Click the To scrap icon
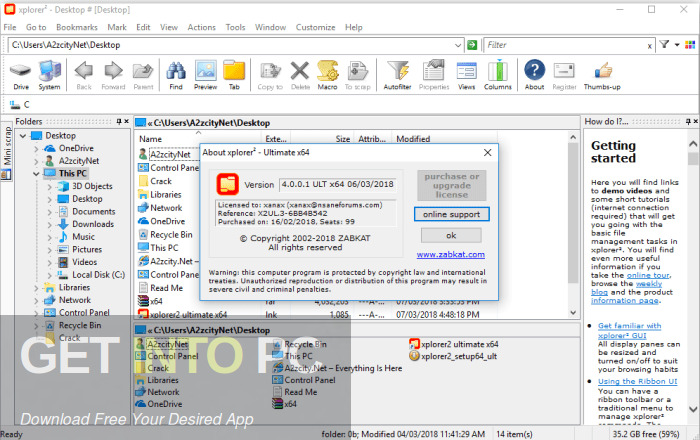700x440 pixels. [358, 75]
